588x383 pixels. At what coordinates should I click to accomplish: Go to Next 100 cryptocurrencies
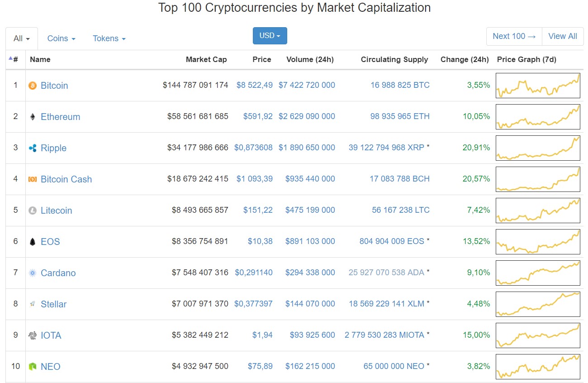coord(514,36)
